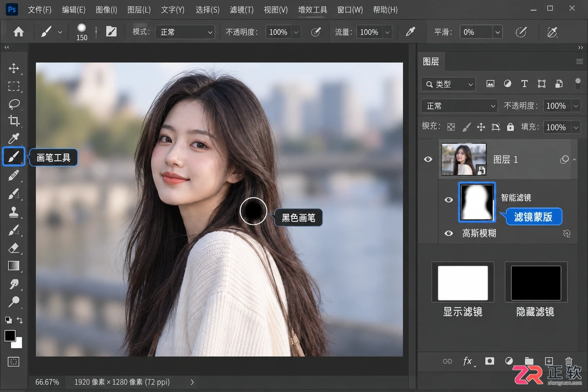
Task: Toggle the layer filter on/off switch
Action: point(578,84)
